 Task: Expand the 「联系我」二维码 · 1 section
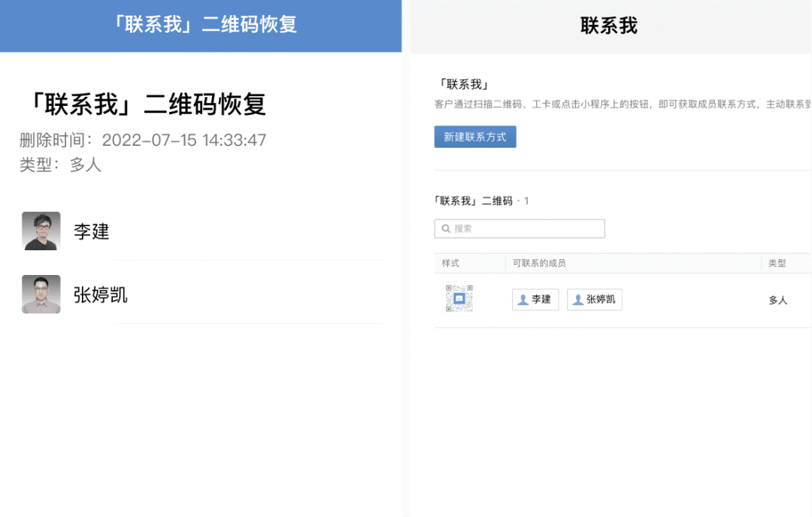479,201
